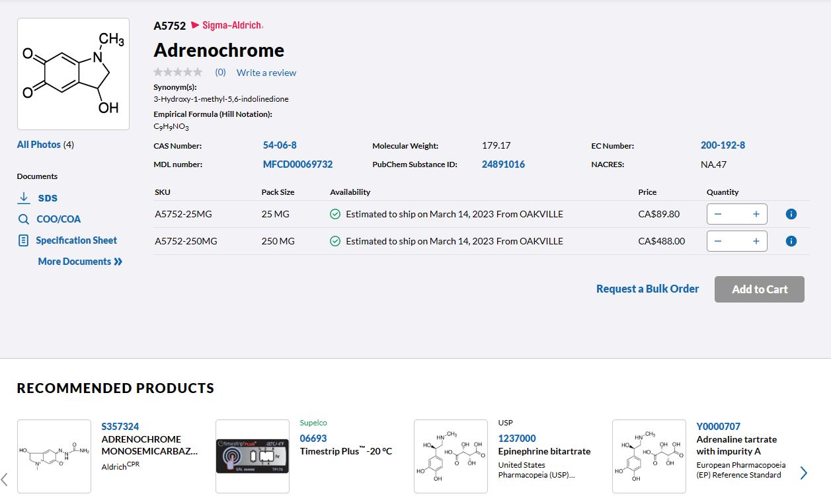Open the Adrenaline tartrate structure thumbnail
Viewport: 831px width, 504px height.
pyautogui.click(x=649, y=456)
